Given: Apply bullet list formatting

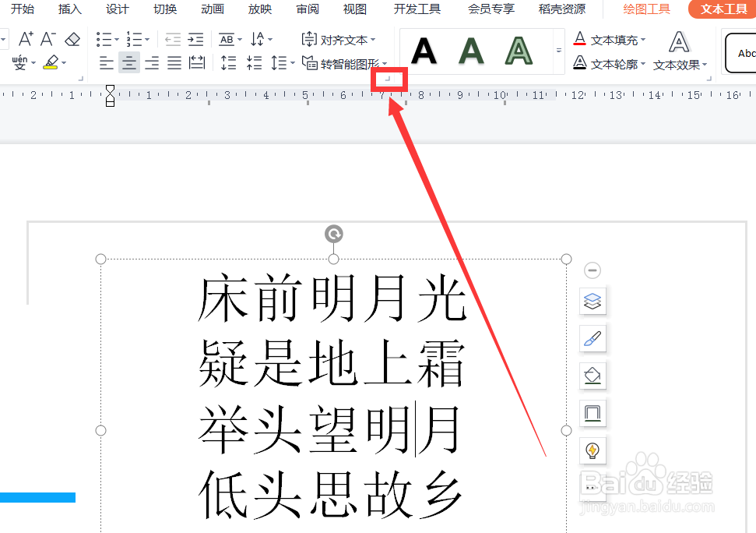Looking at the screenshot, I should click(x=104, y=40).
